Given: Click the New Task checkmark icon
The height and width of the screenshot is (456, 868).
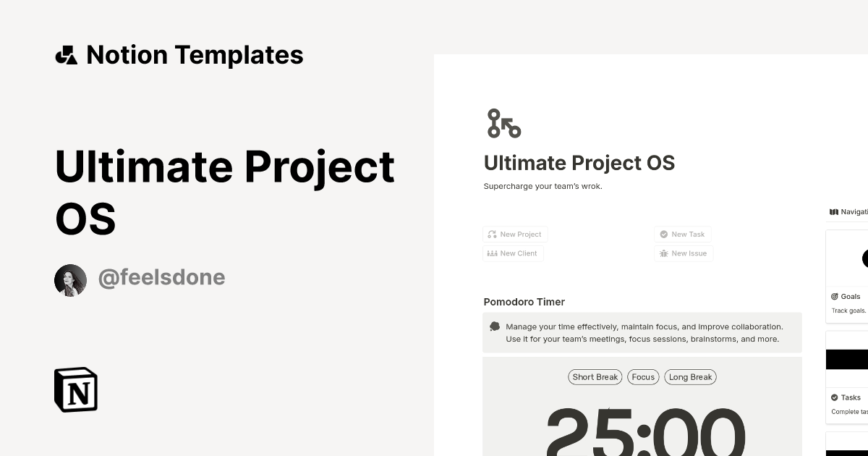Looking at the screenshot, I should (663, 234).
